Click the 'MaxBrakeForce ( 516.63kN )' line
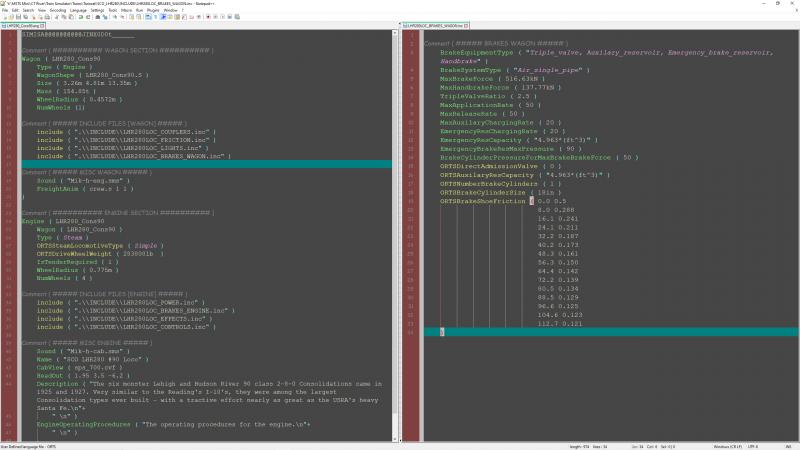The width and height of the screenshot is (800, 450). point(492,79)
